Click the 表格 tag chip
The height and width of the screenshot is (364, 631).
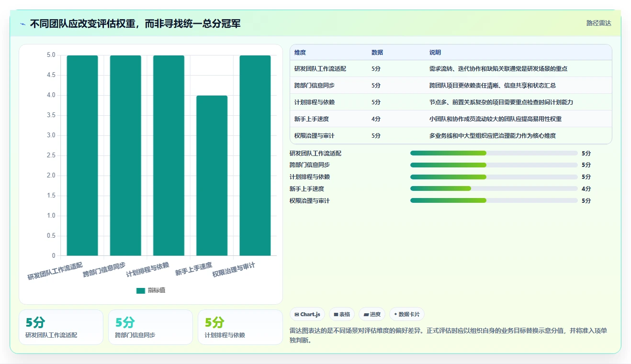[342, 314]
